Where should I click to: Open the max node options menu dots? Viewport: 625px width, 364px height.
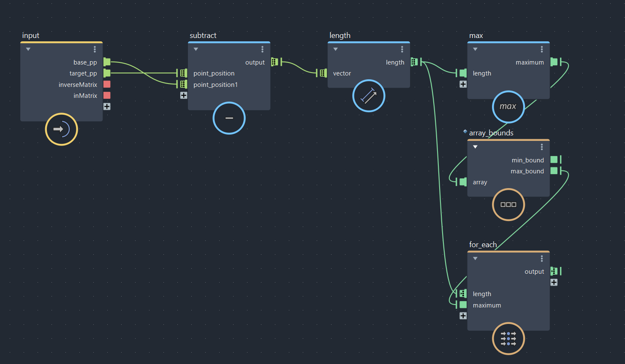pyautogui.click(x=542, y=49)
